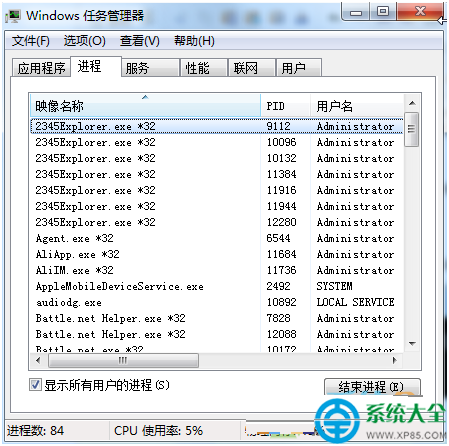The width and height of the screenshot is (449, 446).
Task: Click the Task Manager title bar icon
Action: coord(14,16)
